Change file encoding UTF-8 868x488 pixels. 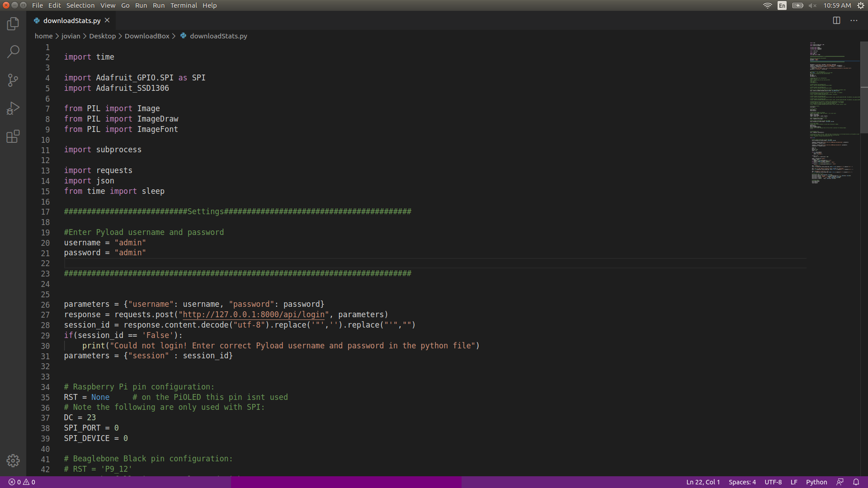coord(773,482)
